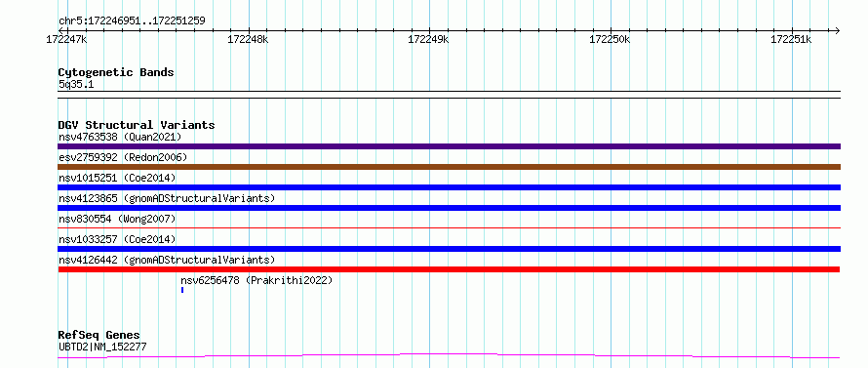Screen dimensions: 868x368
Task: Click the chr5:172246951..172251259 coordinate label
Action: [x=132, y=21]
